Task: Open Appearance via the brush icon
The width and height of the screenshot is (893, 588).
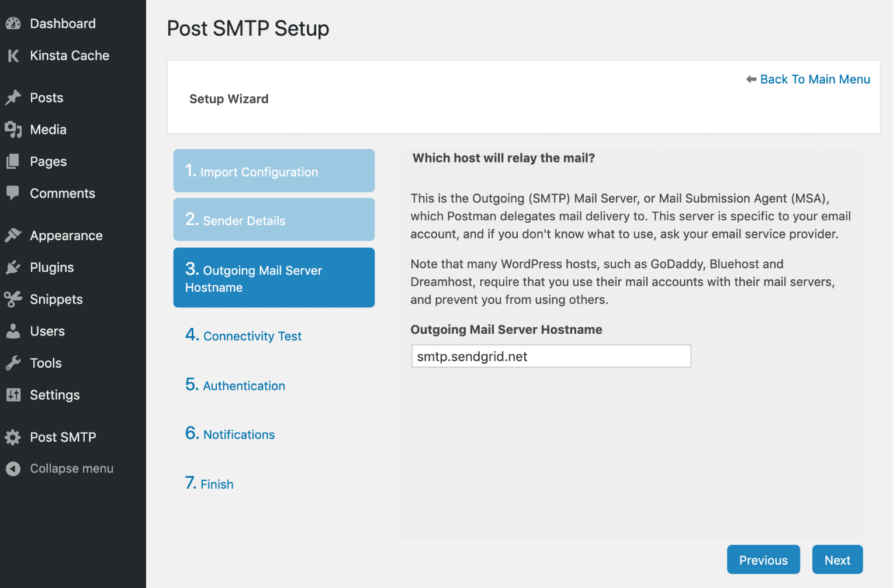Action: (x=13, y=235)
